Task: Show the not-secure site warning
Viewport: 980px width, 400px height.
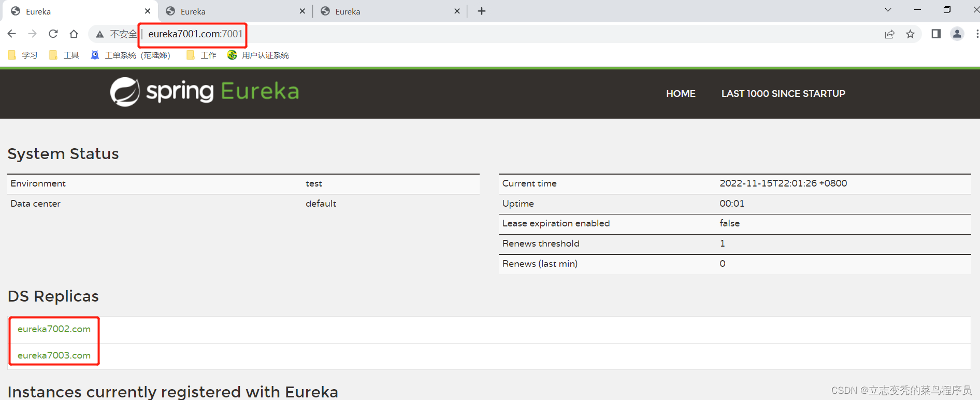Action: 117,34
